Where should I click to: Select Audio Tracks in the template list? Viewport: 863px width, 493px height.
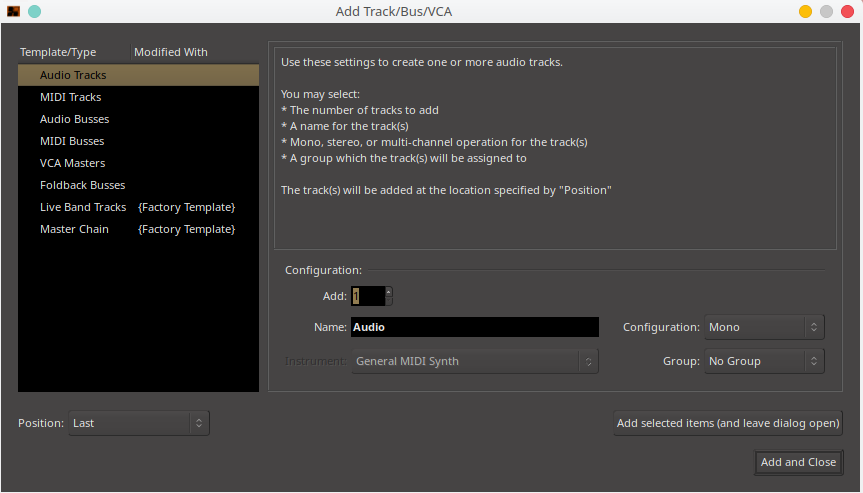click(73, 75)
